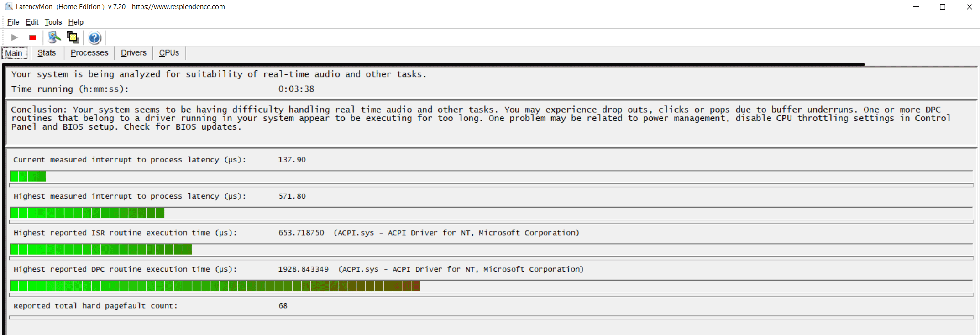980x335 pixels.
Task: Close the LatencyMon window
Action: tap(969, 7)
